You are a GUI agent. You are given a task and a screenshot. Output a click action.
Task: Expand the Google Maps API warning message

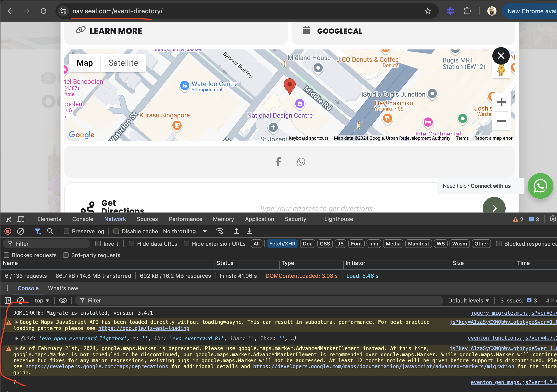tap(17, 322)
